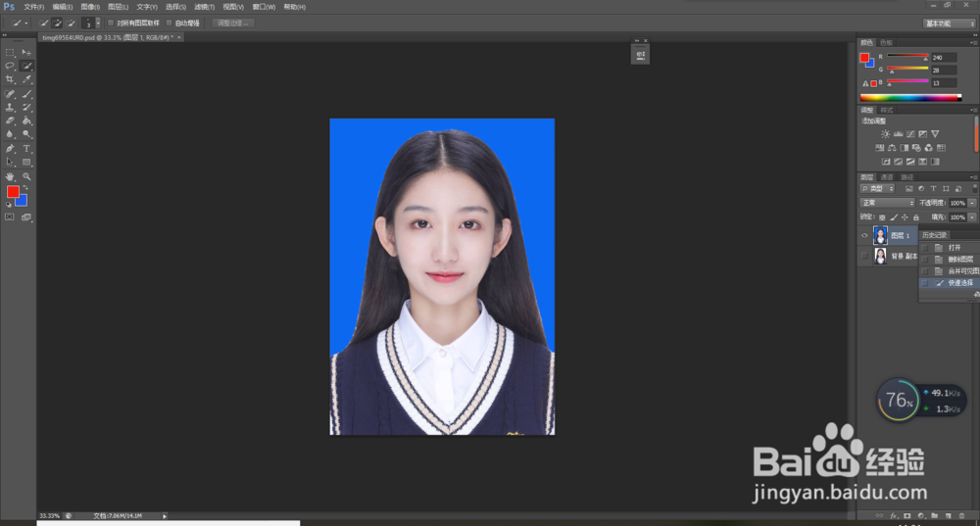Select the Crop tool
Viewport: 980px width, 526px height.
(x=10, y=79)
